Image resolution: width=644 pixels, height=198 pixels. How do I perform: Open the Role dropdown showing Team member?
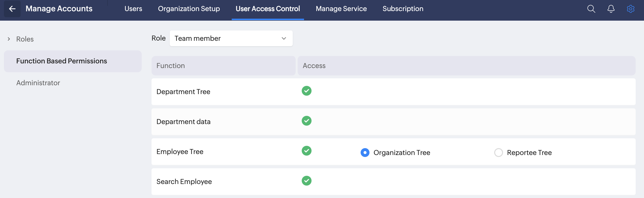[x=231, y=39]
